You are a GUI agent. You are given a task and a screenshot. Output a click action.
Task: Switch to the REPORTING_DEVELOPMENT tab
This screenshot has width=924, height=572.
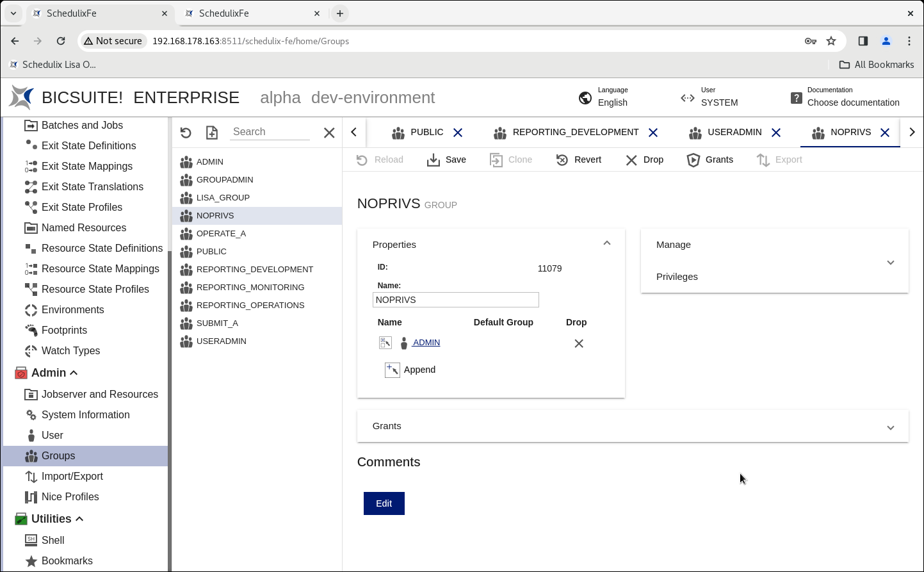[x=575, y=132]
